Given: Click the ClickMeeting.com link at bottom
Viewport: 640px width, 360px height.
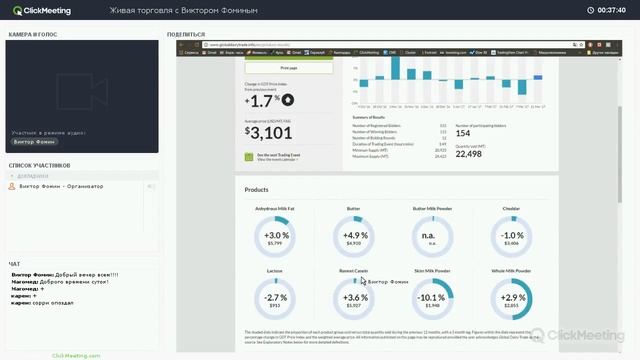Looking at the screenshot, I should 76,356.
